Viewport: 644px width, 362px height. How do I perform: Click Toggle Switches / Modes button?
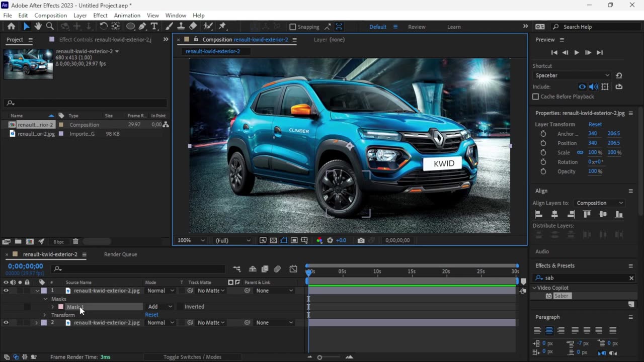tap(192, 357)
